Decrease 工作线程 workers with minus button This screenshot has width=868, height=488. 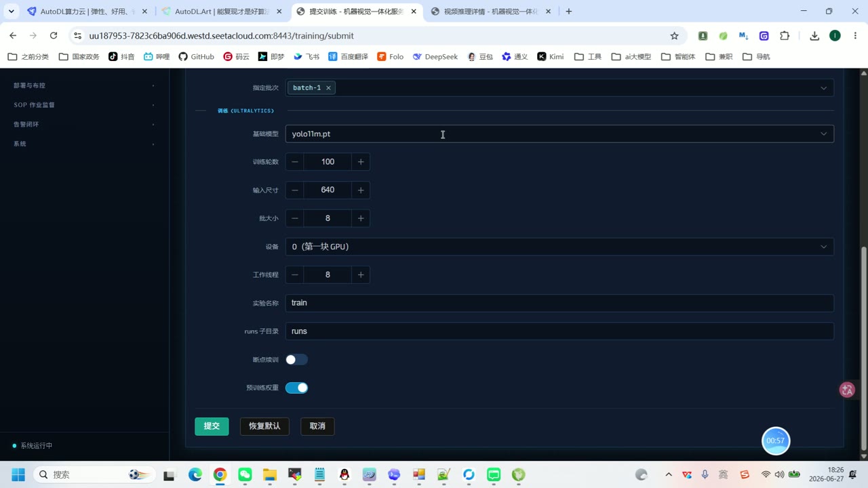tap(295, 274)
